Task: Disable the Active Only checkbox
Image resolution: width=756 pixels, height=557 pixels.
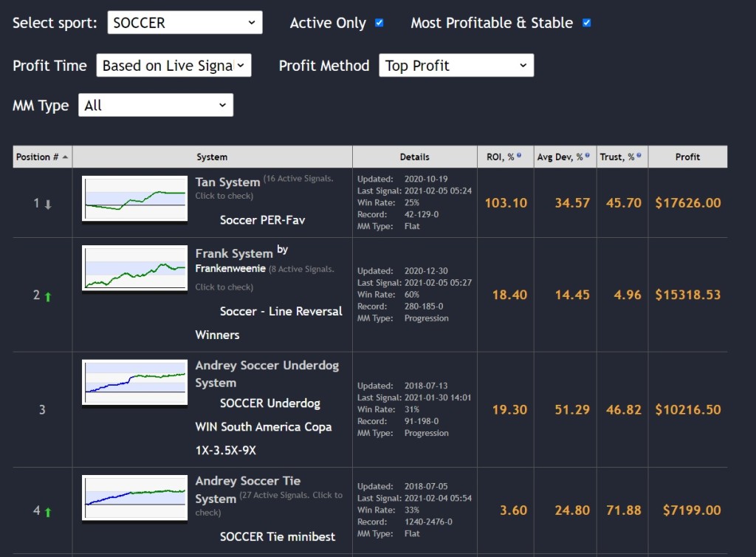Action: (x=379, y=22)
